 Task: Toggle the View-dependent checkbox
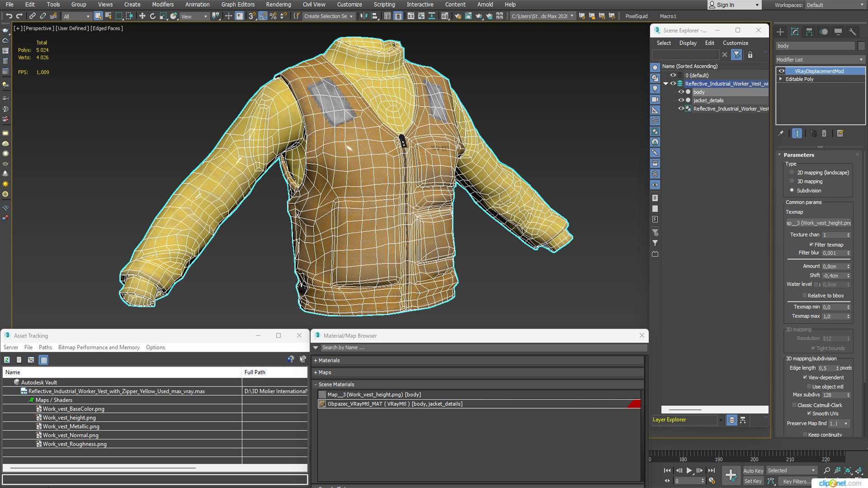point(805,377)
